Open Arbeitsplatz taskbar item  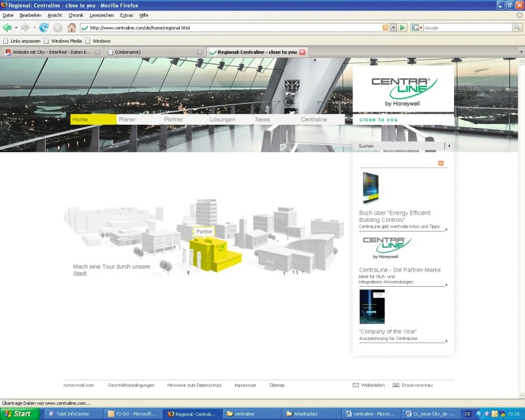tap(312, 414)
